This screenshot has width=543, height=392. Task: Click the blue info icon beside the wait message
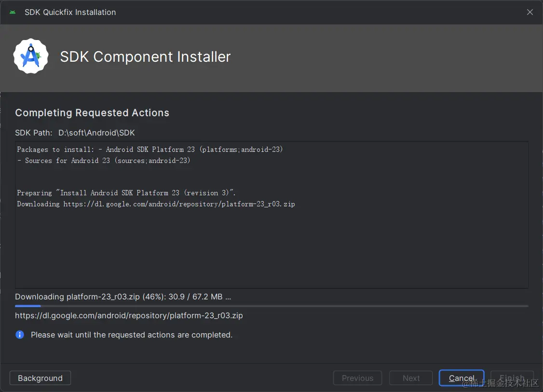[20, 335]
